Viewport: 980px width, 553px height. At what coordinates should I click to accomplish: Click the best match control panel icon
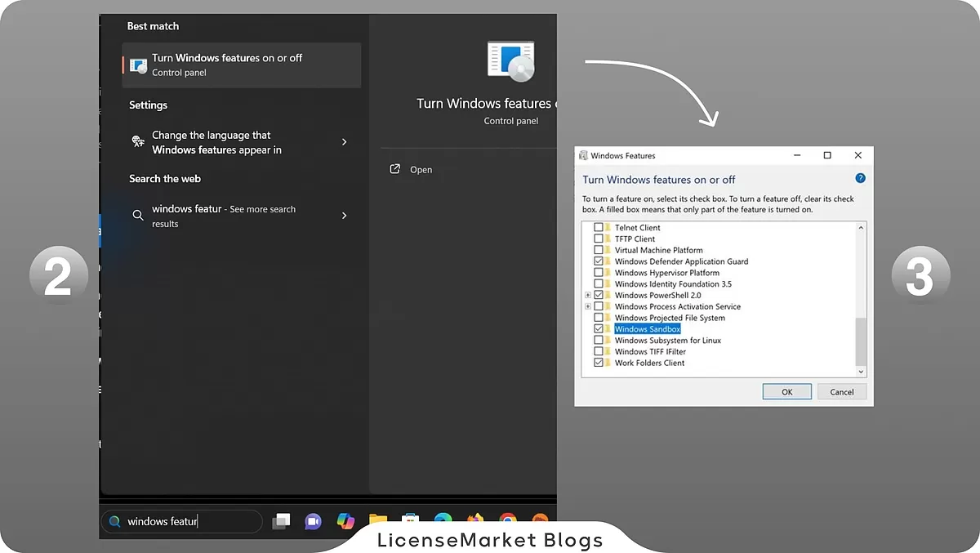(139, 65)
